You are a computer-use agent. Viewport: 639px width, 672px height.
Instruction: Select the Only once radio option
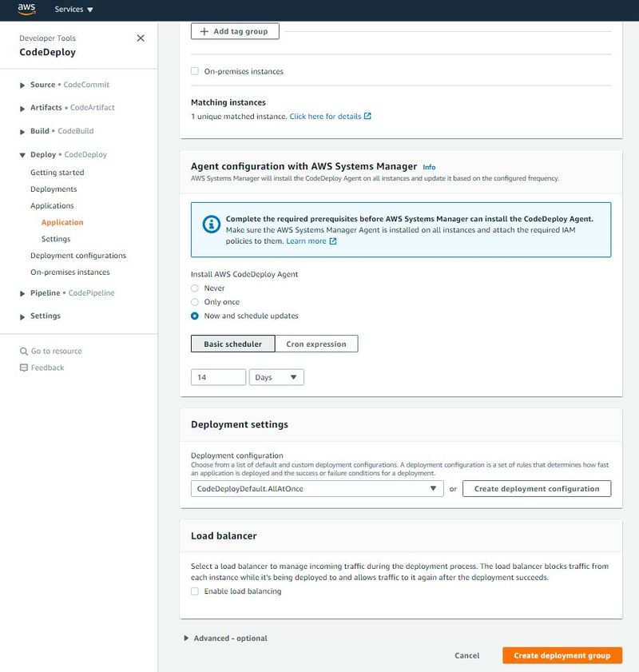195,302
